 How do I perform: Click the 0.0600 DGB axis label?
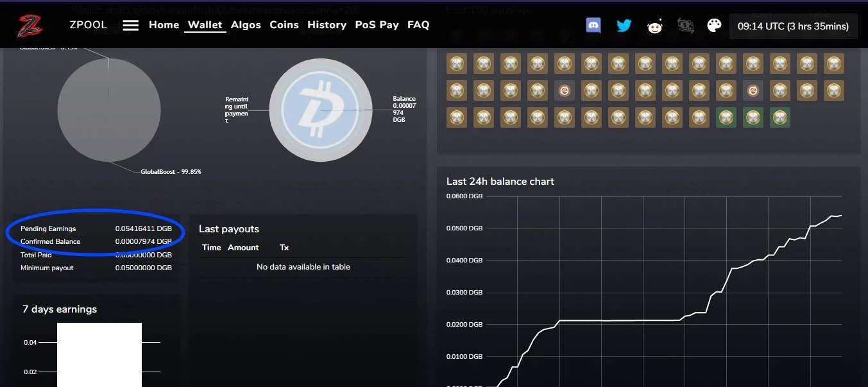[464, 196]
